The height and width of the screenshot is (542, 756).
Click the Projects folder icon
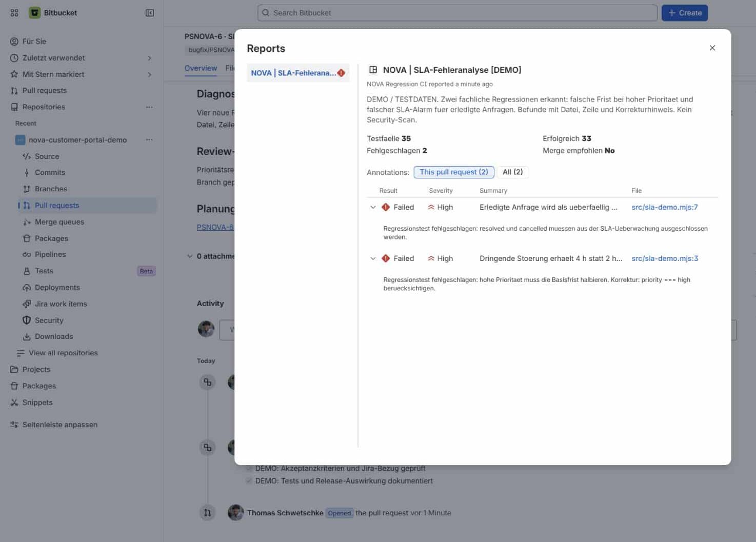tap(14, 370)
